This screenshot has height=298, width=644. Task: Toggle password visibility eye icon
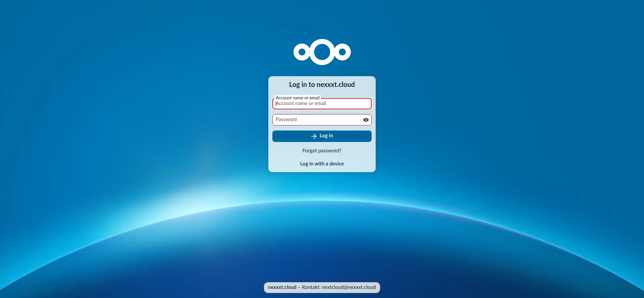(366, 120)
